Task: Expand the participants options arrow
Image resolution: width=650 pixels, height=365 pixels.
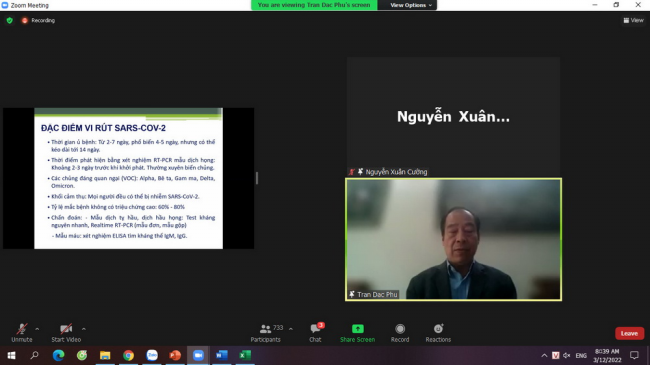Action: click(x=291, y=329)
